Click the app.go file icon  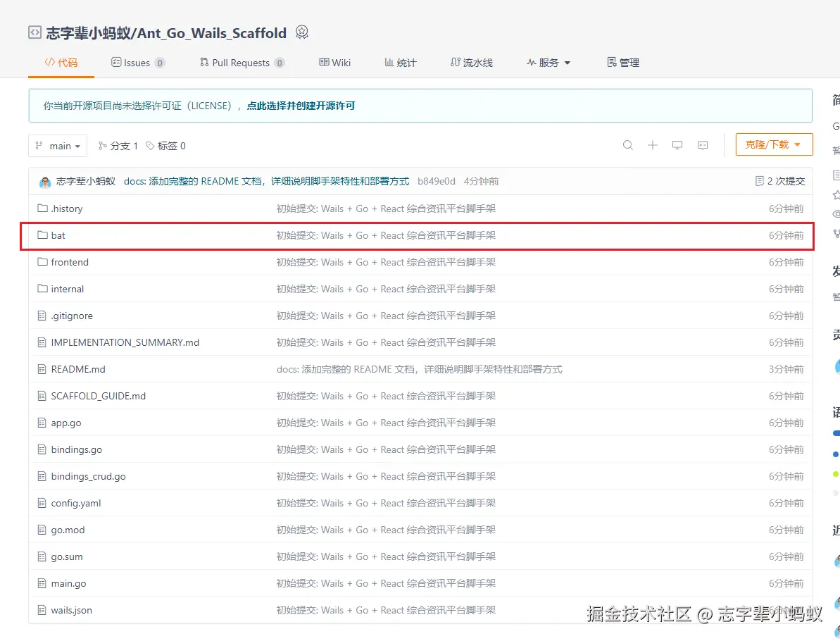coord(42,423)
